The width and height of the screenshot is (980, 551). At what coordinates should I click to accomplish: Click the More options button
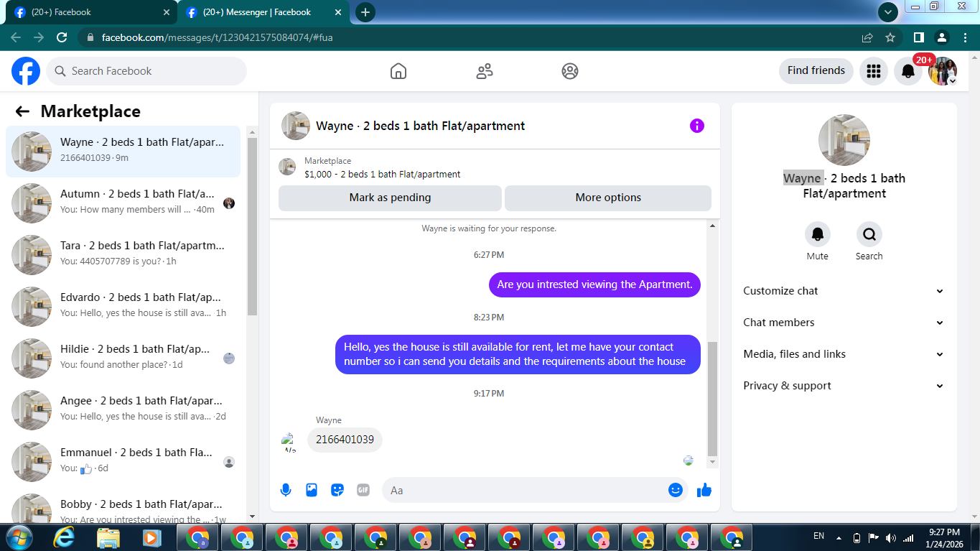pos(608,198)
